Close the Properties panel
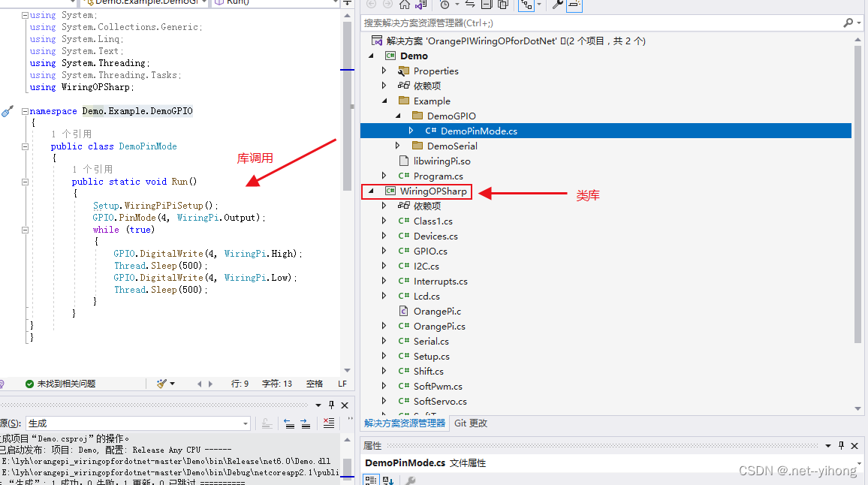Screen dimensions: 868x485 pos(854,446)
